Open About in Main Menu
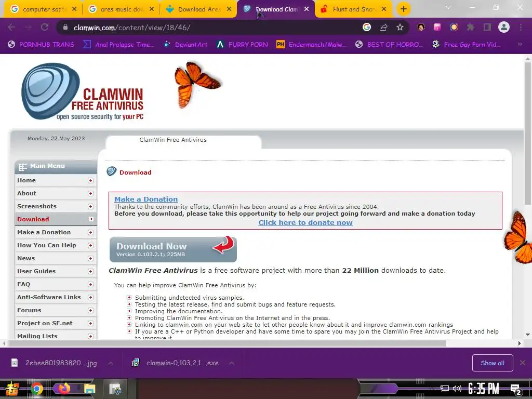This screenshot has height=399, width=532. point(56,193)
